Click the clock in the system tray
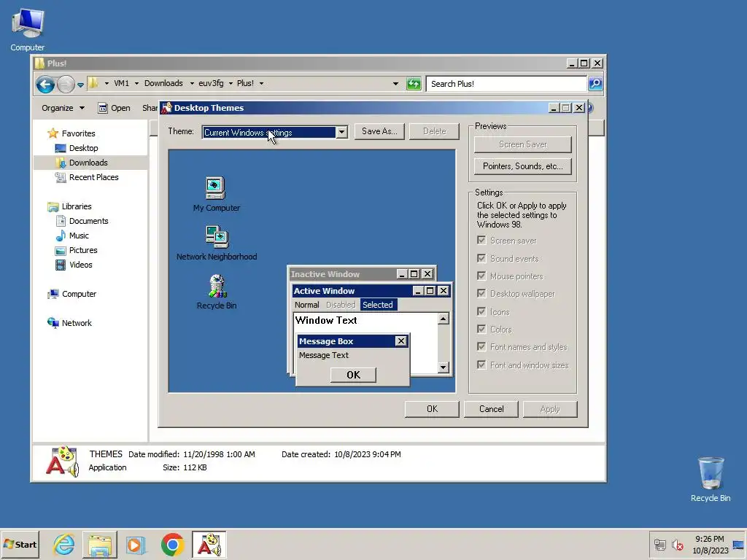The width and height of the screenshot is (747, 560). pos(710,544)
